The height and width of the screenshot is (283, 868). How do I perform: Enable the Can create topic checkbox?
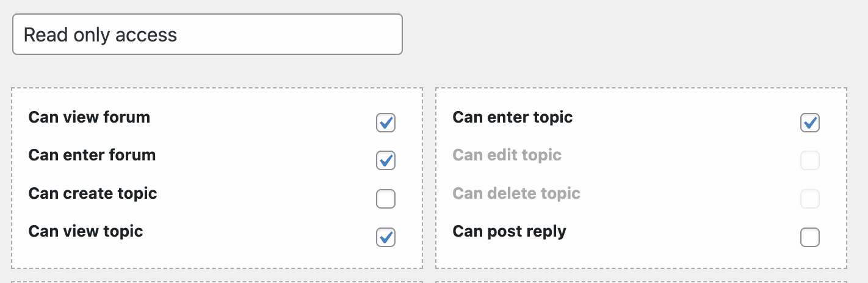pos(386,199)
